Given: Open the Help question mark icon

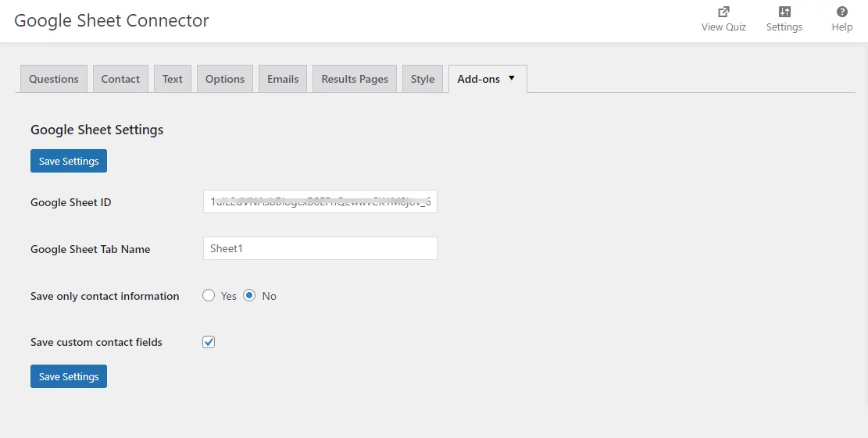Looking at the screenshot, I should click(841, 12).
